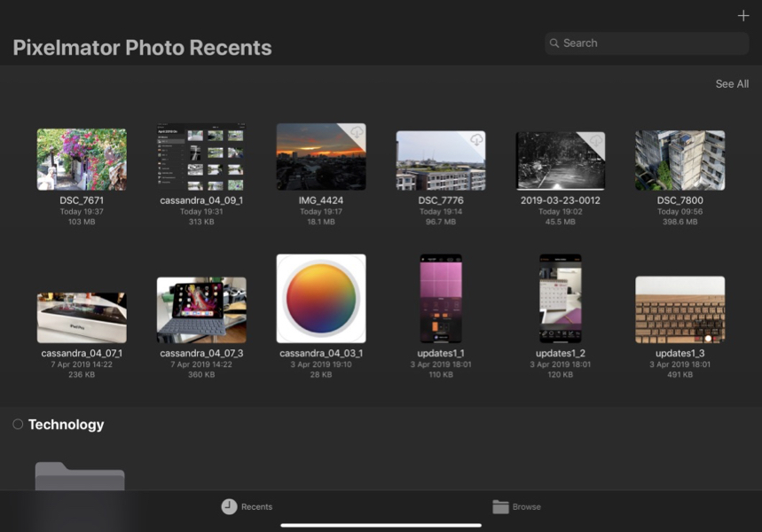Click the cassandra_04_03_1 file name

pos(321,353)
